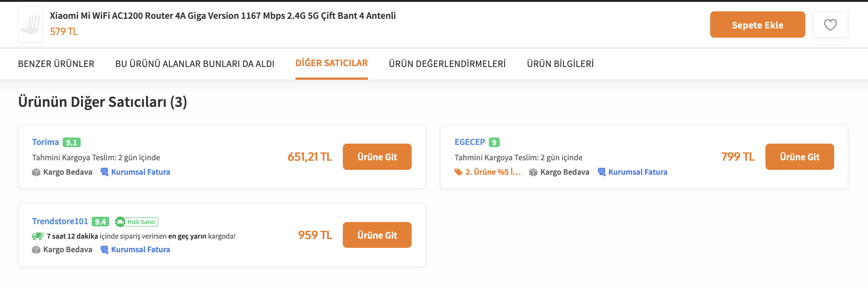Open the EGECEP seller profile link
868x289 pixels.
pyautogui.click(x=470, y=142)
